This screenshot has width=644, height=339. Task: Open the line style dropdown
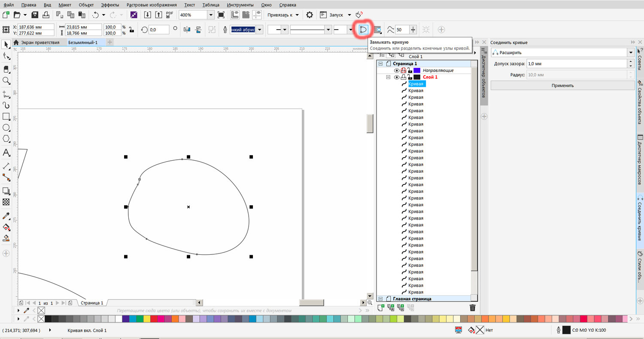328,30
